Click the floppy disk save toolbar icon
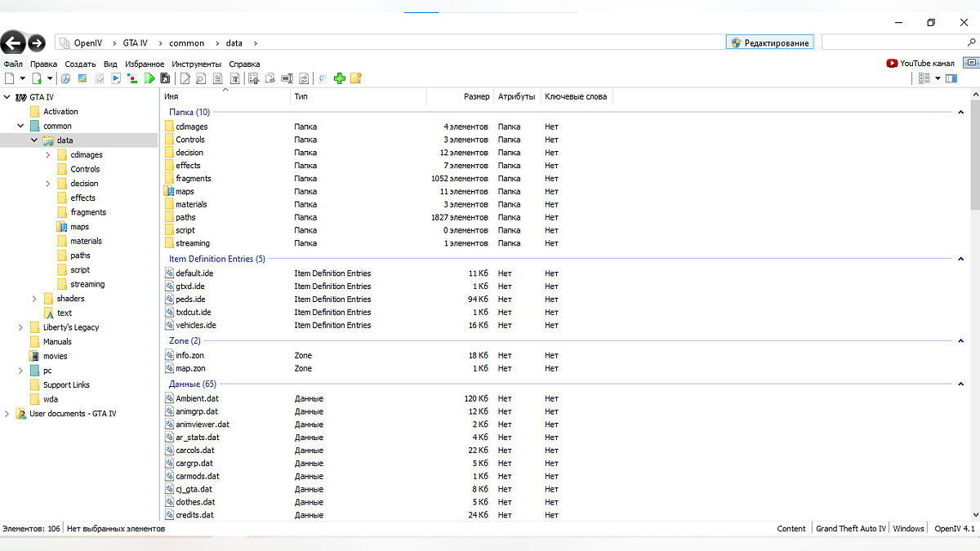Viewport: 980px width, 551px height. (x=165, y=78)
